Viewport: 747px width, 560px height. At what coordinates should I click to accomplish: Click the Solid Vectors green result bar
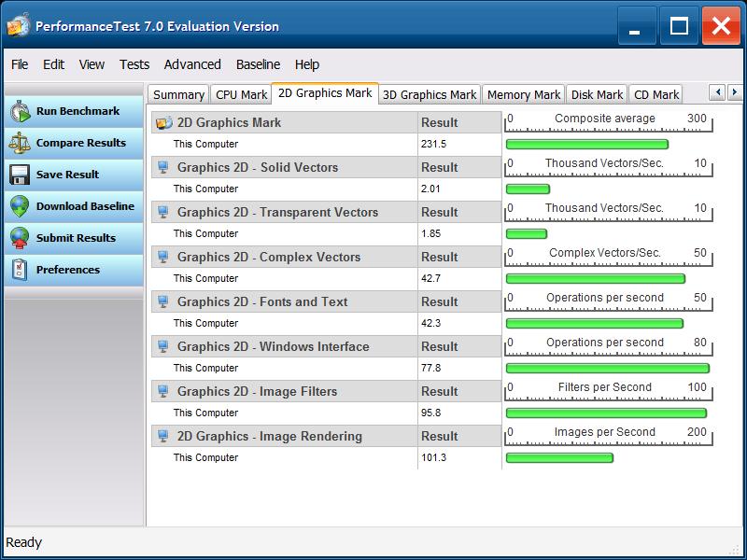click(x=528, y=189)
